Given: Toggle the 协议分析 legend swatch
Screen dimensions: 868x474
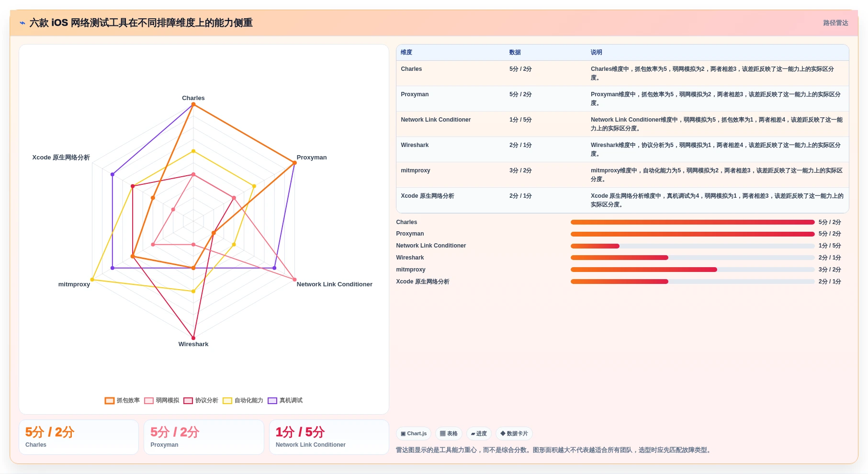Looking at the screenshot, I should click(188, 401).
